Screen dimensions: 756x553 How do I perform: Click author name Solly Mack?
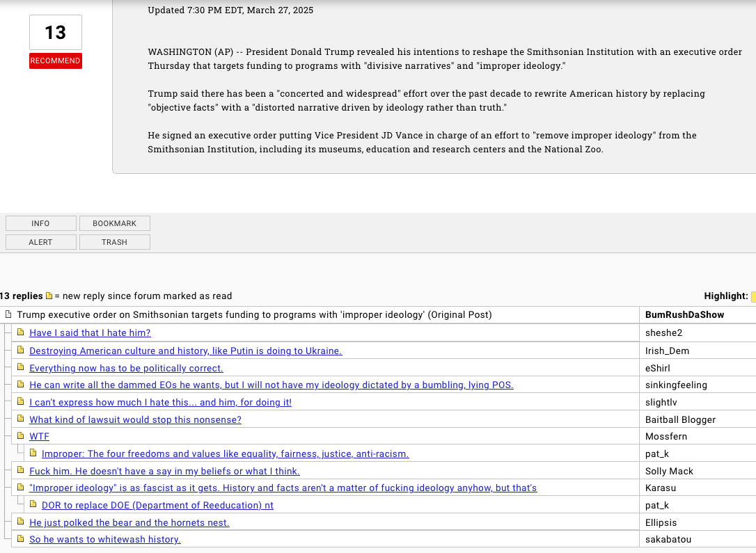click(x=669, y=472)
